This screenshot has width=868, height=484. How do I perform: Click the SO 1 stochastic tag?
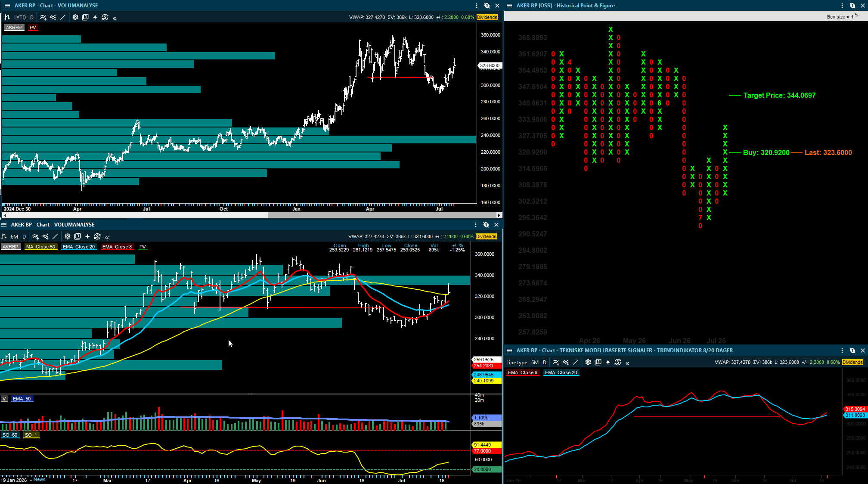[31, 435]
